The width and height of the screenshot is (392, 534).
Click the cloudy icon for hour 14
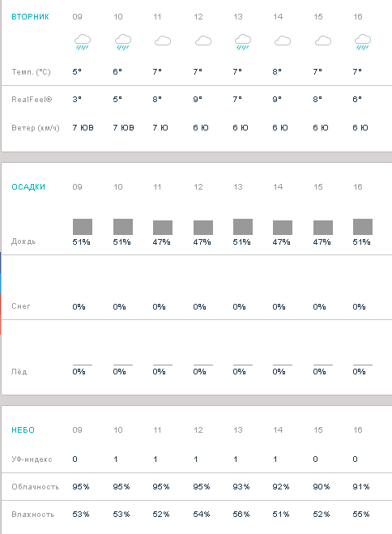coord(283,41)
